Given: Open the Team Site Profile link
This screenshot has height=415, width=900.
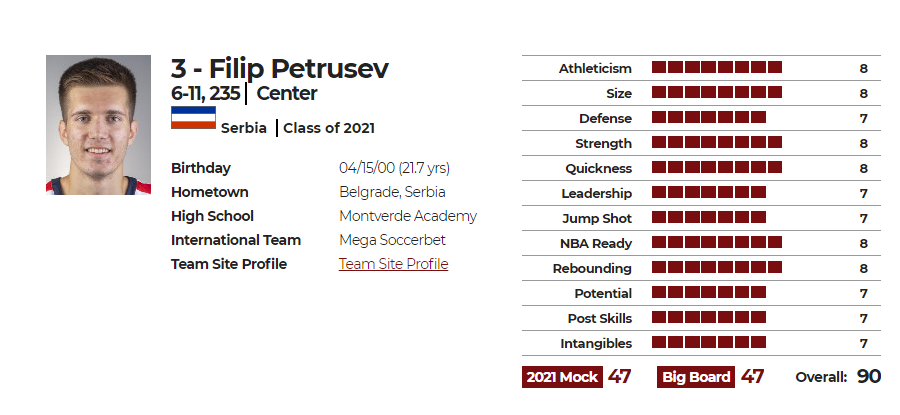Looking at the screenshot, I should (393, 264).
